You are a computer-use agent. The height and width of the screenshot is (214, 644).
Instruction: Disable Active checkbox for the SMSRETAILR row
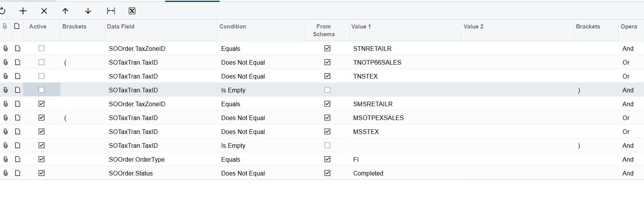click(41, 104)
